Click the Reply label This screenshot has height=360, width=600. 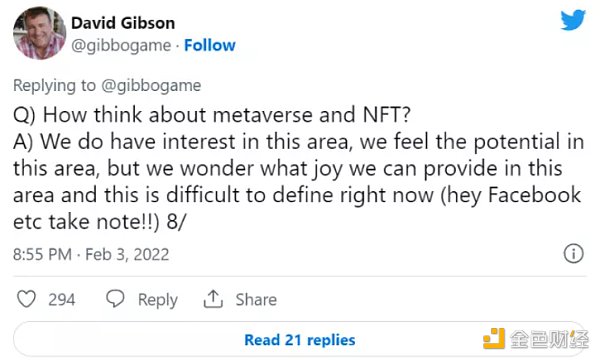(x=158, y=300)
